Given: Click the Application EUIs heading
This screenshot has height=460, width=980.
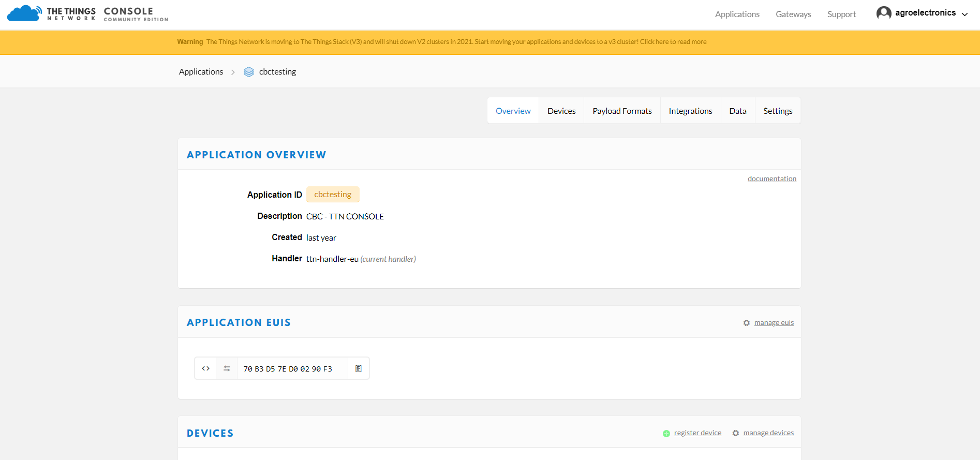Looking at the screenshot, I should (x=239, y=322).
